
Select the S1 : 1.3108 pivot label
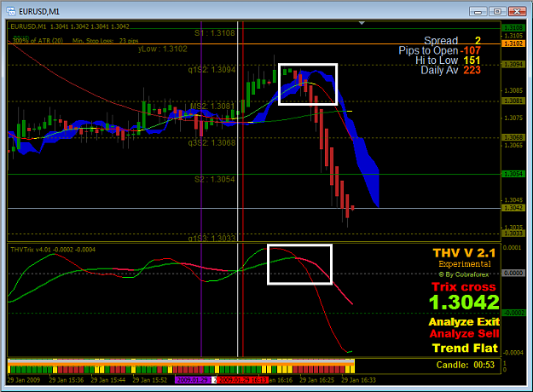tap(215, 33)
